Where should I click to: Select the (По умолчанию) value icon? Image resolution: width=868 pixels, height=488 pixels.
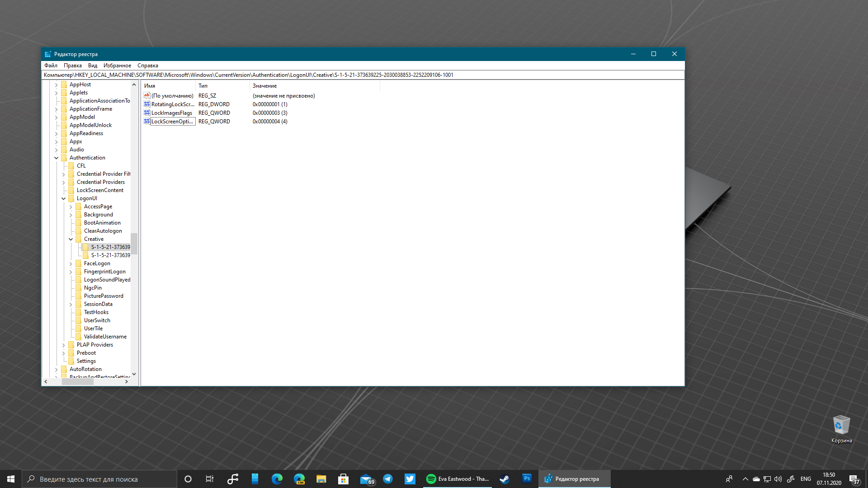[x=147, y=95]
